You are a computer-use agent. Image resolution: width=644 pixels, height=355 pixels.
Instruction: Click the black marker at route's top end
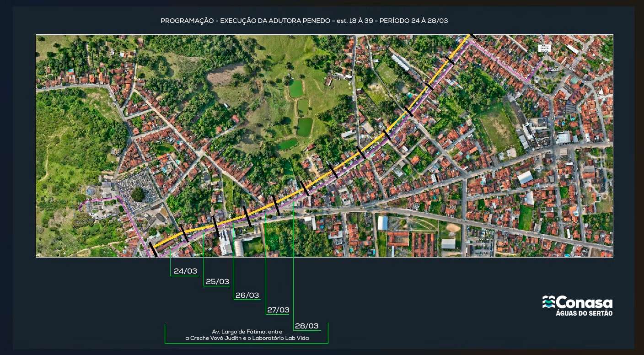pyautogui.click(x=472, y=36)
